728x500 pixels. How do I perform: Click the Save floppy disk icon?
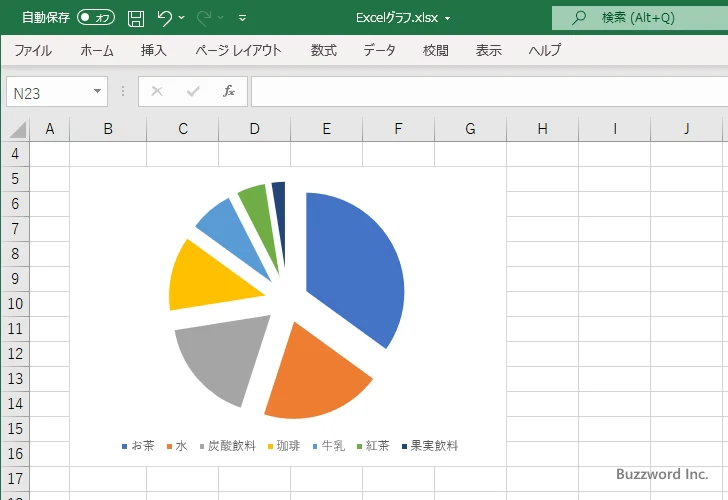point(136,19)
